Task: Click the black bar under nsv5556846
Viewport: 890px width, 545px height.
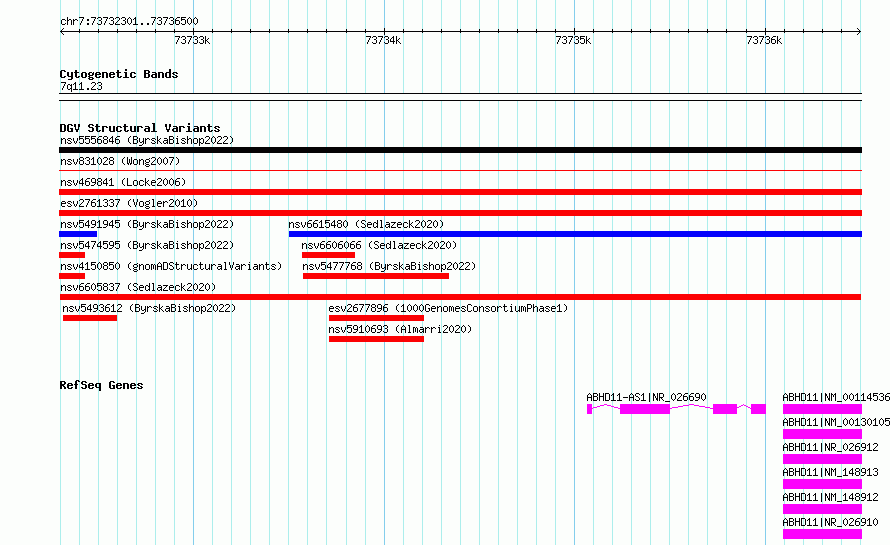Action: tap(460, 150)
